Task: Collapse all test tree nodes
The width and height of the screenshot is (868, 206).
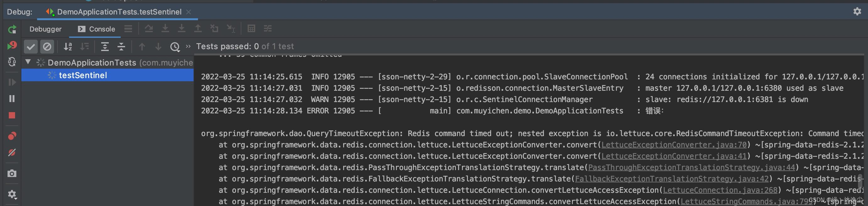Action: (121, 47)
